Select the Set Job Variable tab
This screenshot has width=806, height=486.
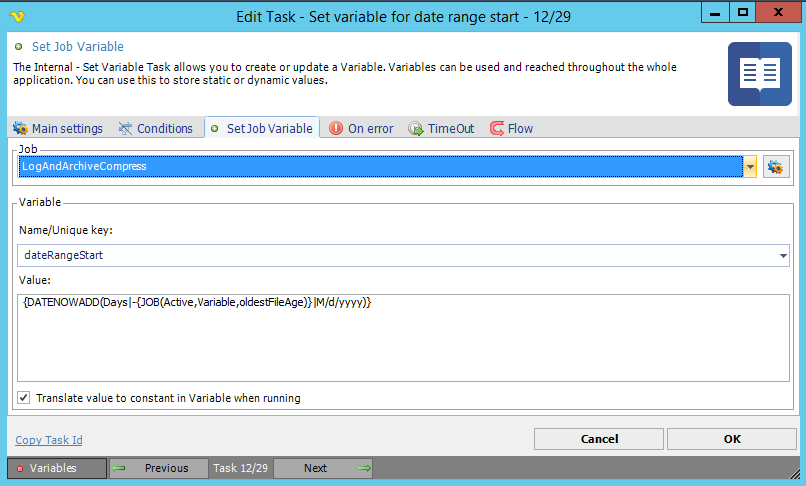(261, 128)
